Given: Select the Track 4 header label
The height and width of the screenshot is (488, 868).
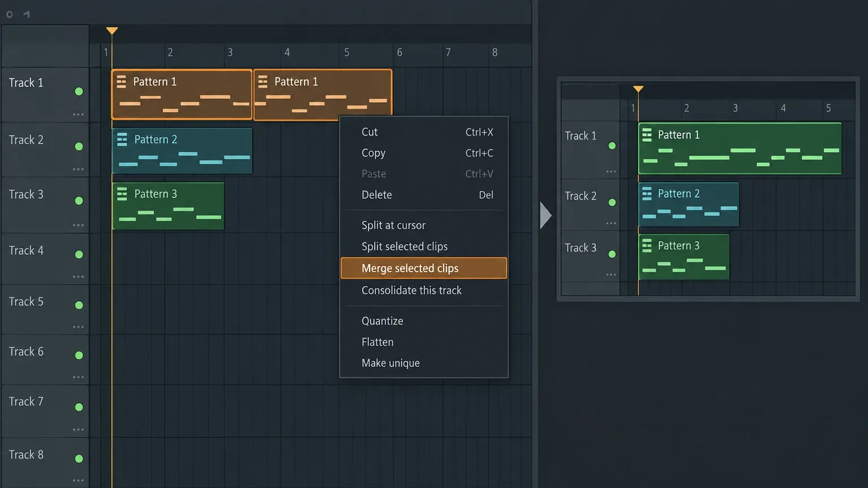Looking at the screenshot, I should (26, 250).
